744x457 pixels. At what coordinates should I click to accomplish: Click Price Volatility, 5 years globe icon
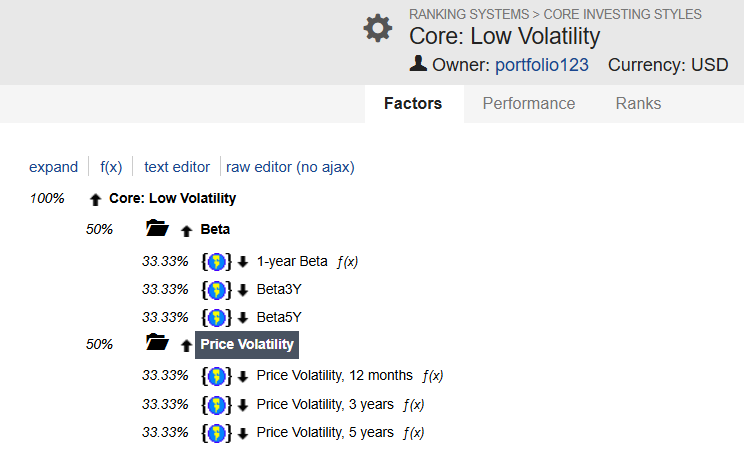[218, 433]
